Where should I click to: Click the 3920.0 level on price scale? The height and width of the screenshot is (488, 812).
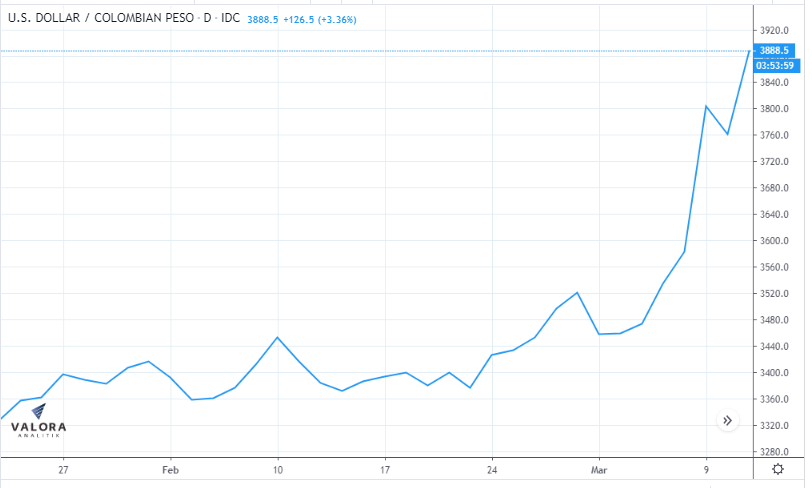click(775, 30)
